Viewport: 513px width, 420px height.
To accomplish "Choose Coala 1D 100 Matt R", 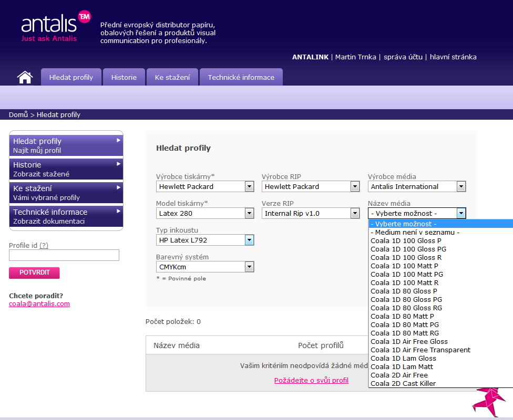I will coord(440,283).
